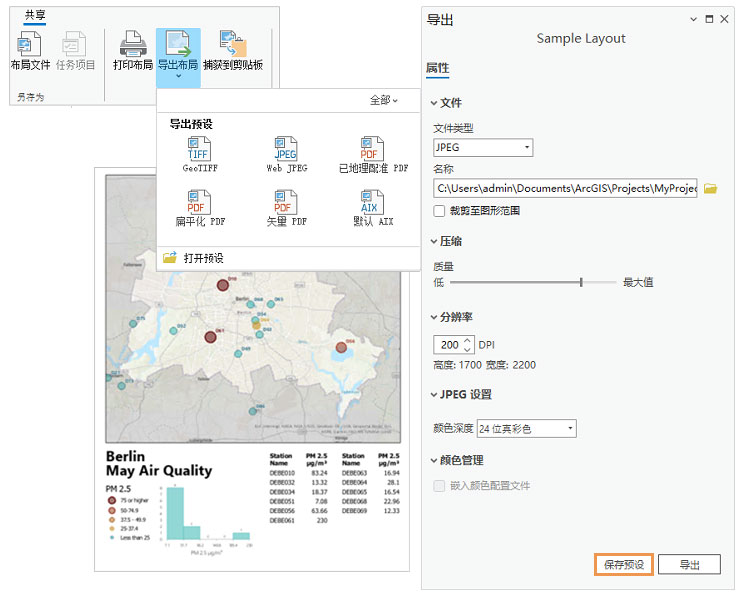Collapse the 分辨率 section
Screen dimensions: 741x594
[433, 317]
